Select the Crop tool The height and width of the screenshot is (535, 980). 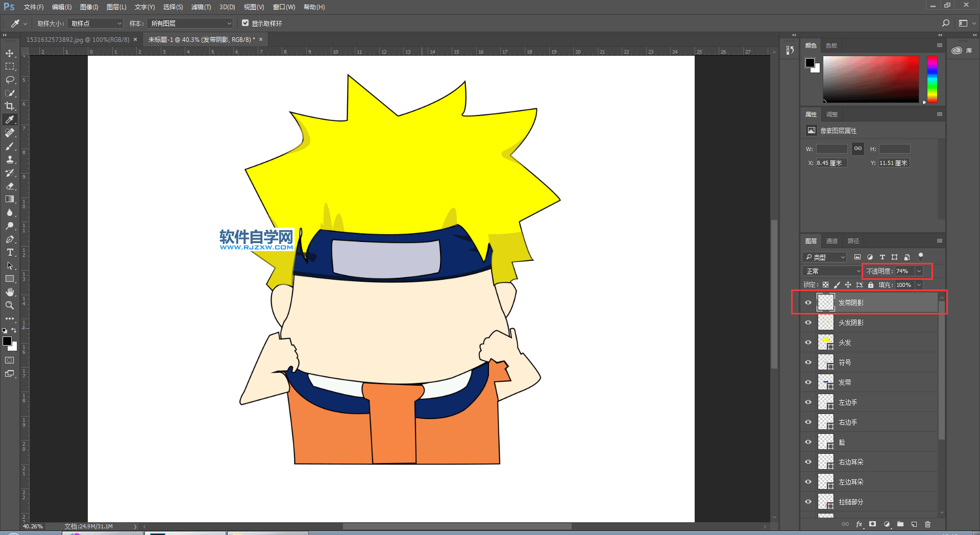point(10,106)
